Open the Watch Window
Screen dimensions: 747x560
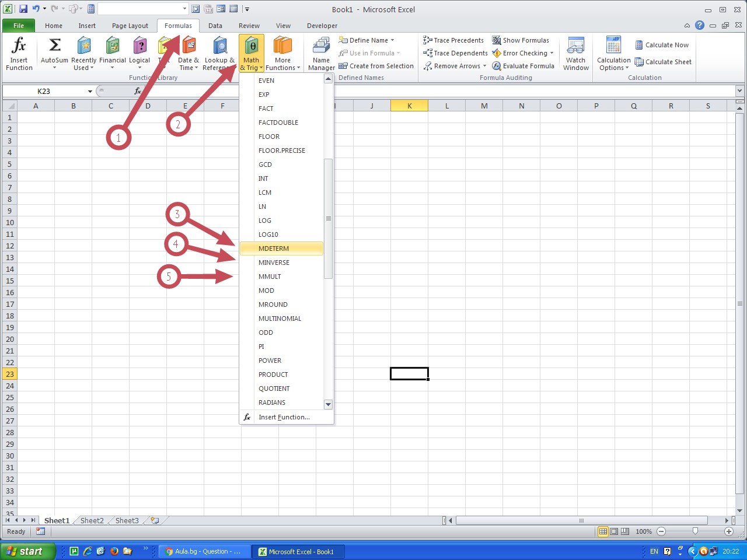tap(576, 53)
